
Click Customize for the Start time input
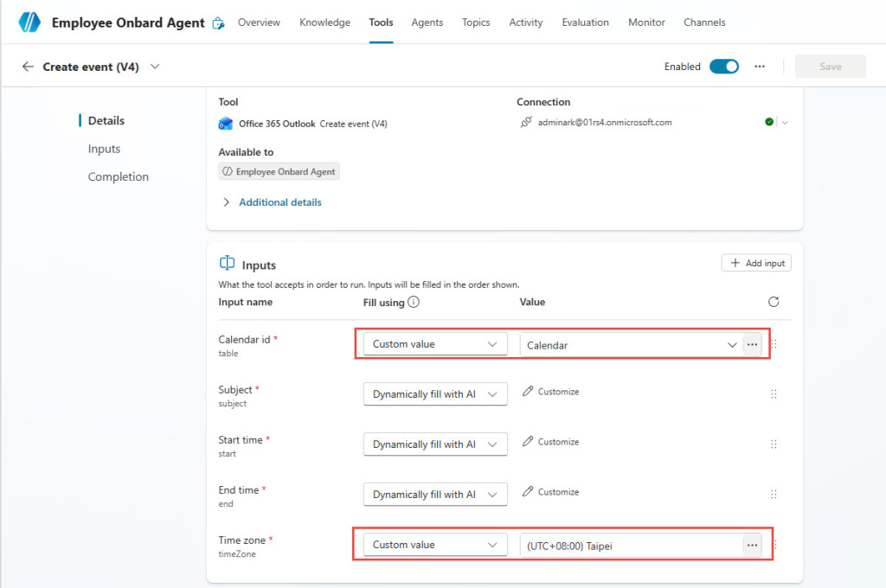coord(551,442)
